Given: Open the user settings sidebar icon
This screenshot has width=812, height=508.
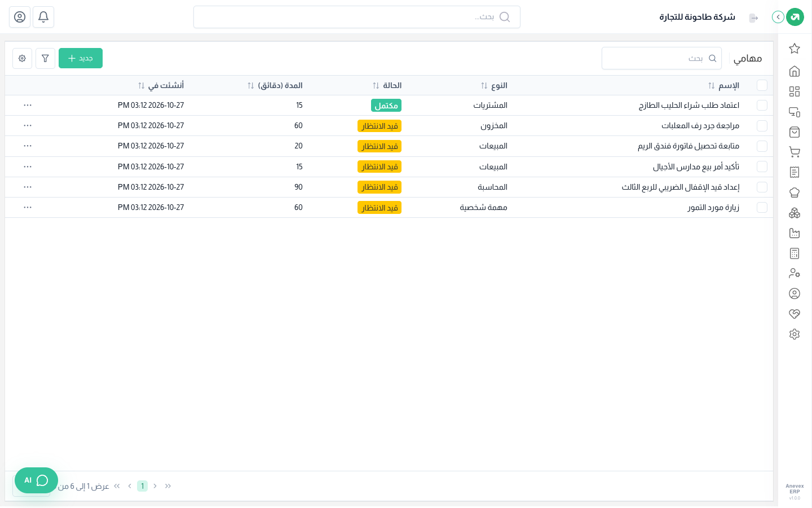Looking at the screenshot, I should point(795,273).
